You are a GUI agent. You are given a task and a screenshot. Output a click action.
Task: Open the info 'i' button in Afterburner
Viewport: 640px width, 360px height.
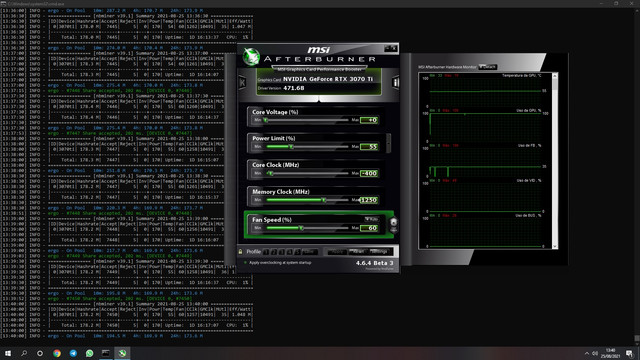(x=396, y=82)
